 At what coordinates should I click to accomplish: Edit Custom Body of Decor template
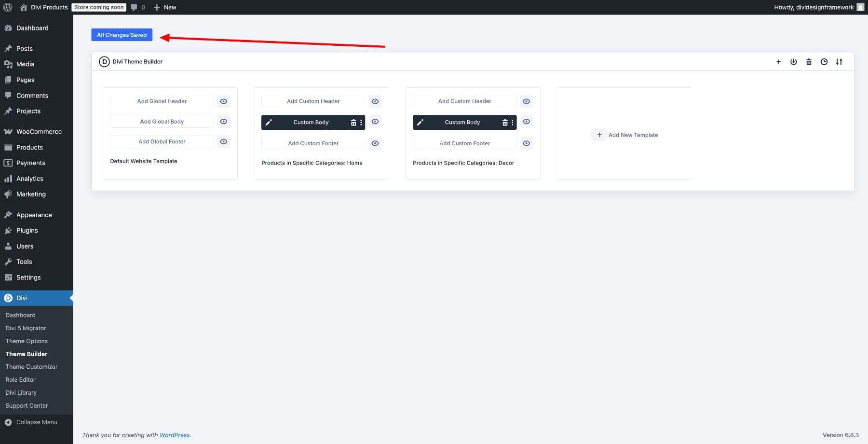(420, 123)
